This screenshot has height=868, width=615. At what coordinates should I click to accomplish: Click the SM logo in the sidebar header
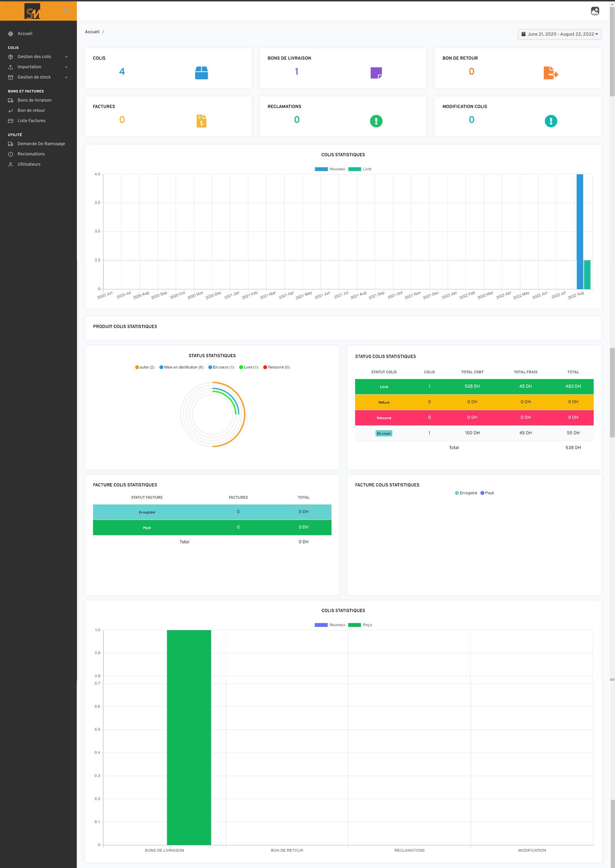coord(32,11)
